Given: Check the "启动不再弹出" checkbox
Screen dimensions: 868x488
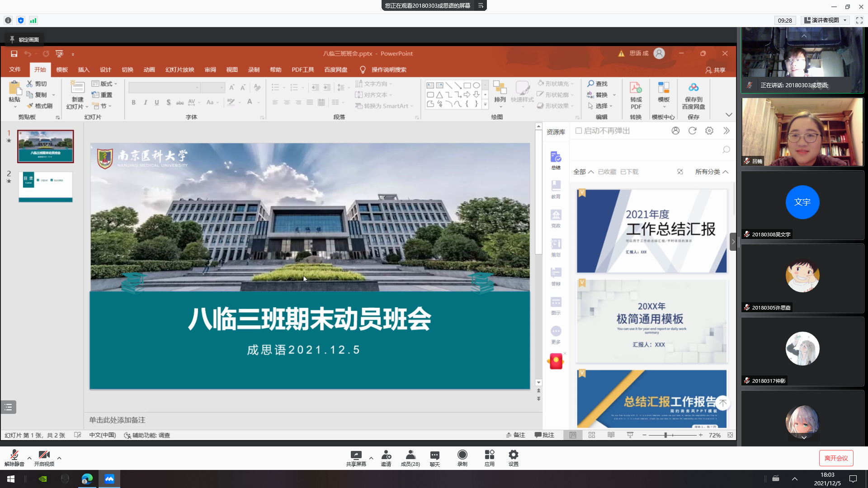Looking at the screenshot, I should [x=578, y=131].
